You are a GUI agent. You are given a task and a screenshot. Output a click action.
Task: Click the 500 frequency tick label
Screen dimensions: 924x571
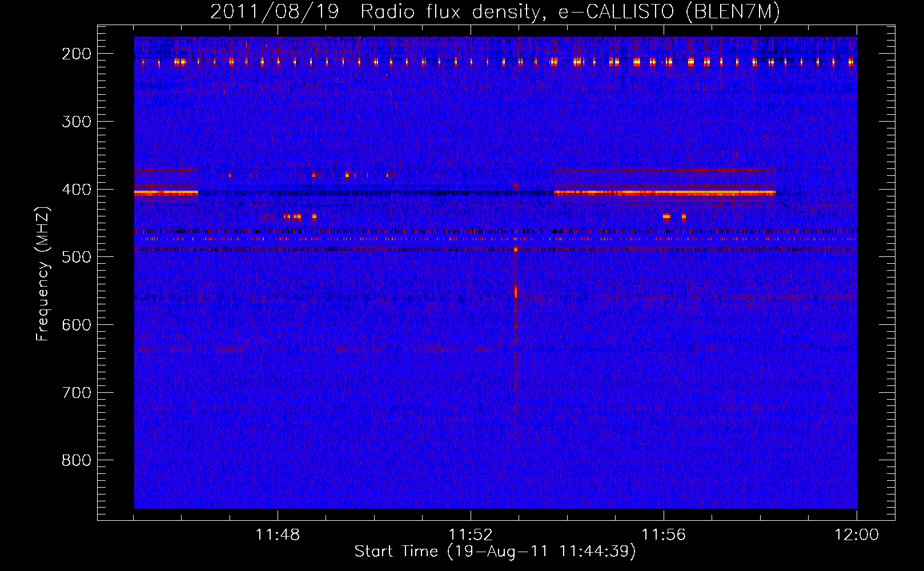click(77, 257)
